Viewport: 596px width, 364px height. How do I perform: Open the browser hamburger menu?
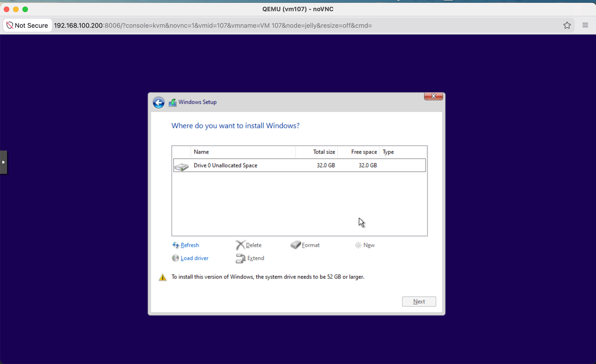click(585, 25)
